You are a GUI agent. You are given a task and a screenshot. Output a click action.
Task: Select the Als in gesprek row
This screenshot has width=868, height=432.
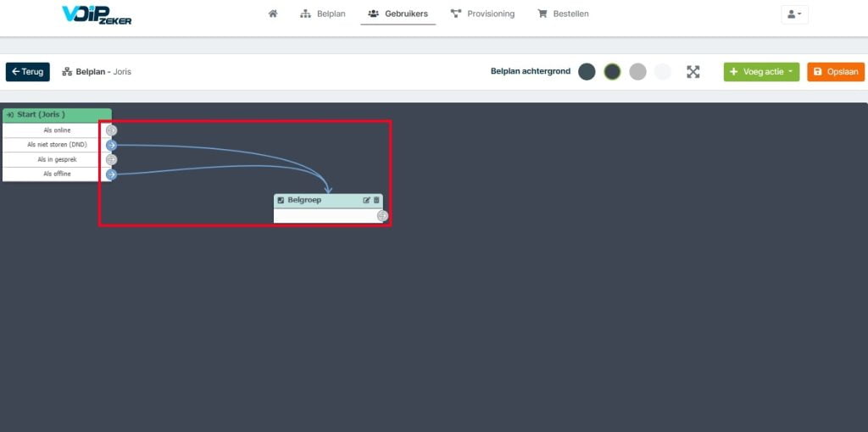pyautogui.click(x=57, y=159)
